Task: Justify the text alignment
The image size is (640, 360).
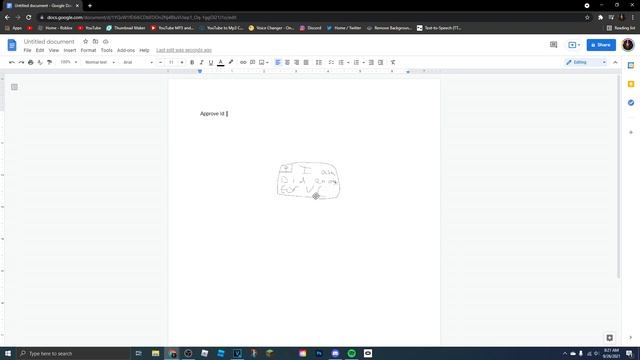Action: pyautogui.click(x=306, y=62)
